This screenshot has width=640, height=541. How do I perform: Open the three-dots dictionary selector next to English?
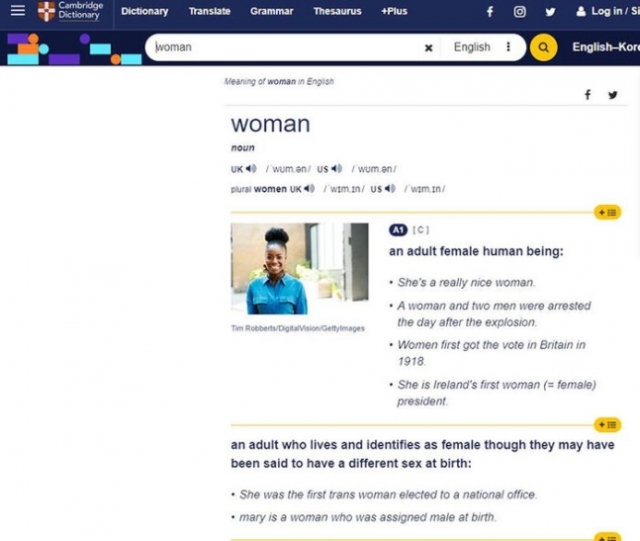[x=508, y=47]
